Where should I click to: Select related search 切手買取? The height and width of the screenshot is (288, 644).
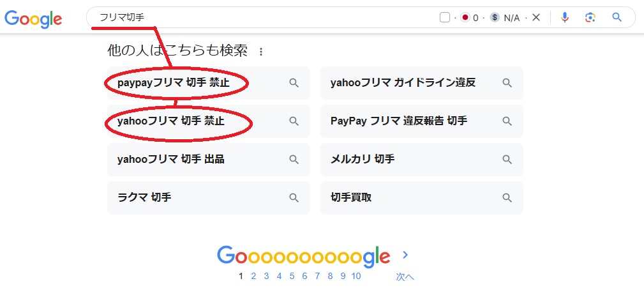[x=421, y=197]
